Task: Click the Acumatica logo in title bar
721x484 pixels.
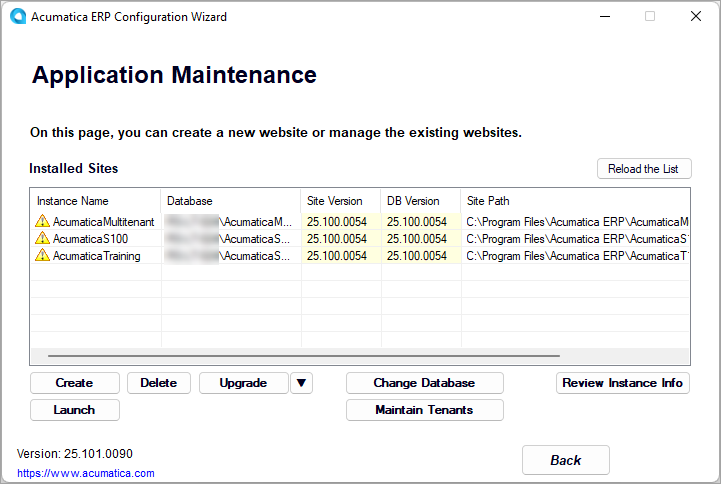Action: 16,16
